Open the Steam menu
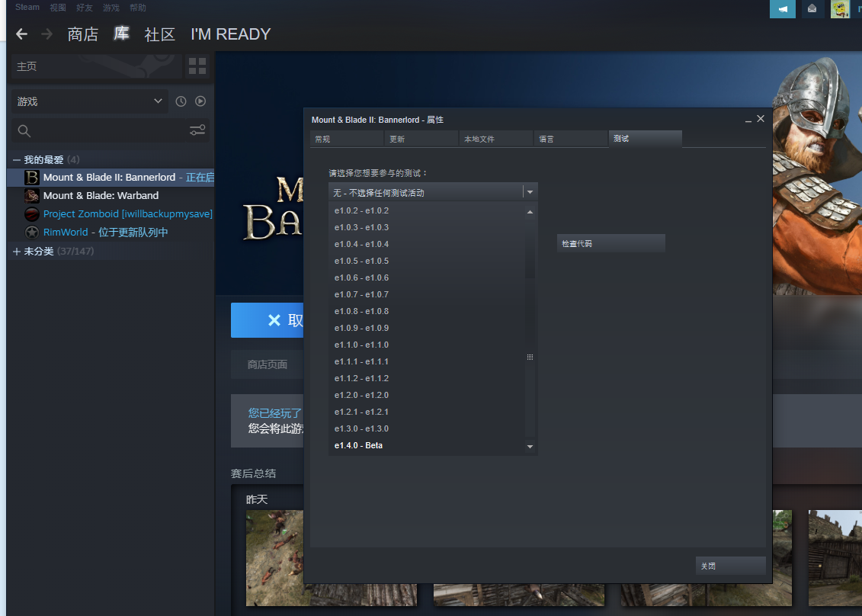The image size is (862, 616). click(x=27, y=7)
